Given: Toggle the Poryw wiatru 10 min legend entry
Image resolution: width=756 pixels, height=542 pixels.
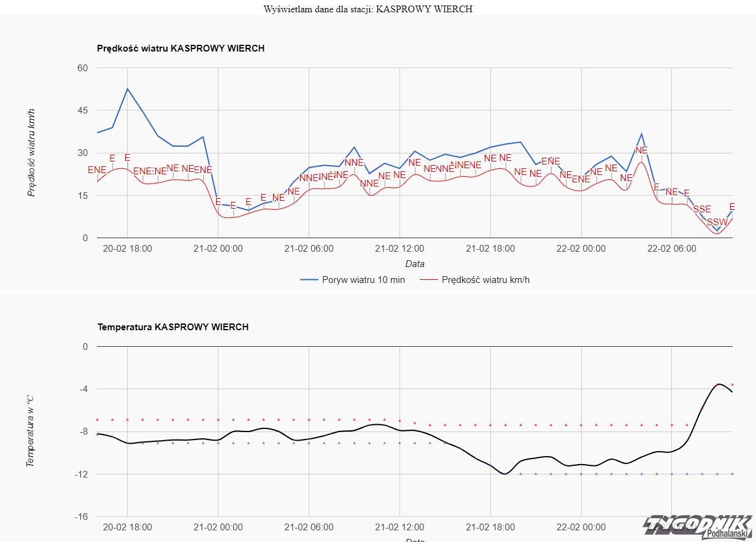Looking at the screenshot, I should coord(363,280).
